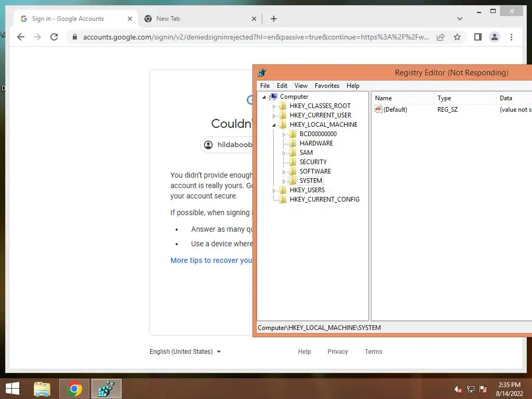Click the share page icon
This screenshot has height=399, width=532.
[441, 37]
